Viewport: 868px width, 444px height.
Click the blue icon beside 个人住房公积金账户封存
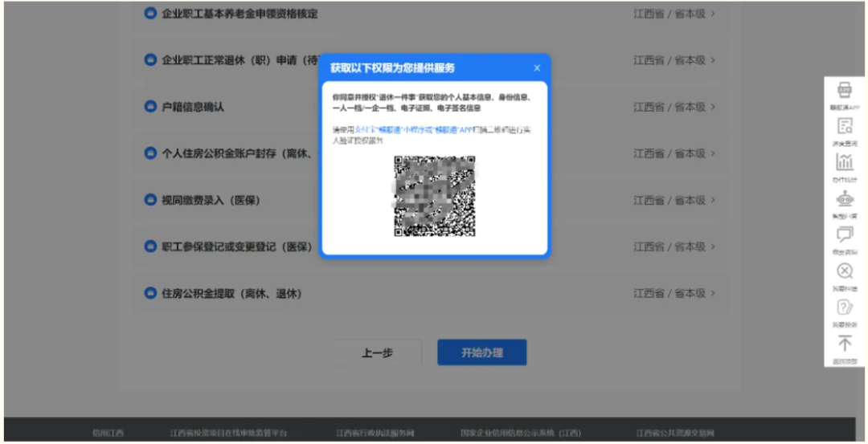pyautogui.click(x=150, y=153)
